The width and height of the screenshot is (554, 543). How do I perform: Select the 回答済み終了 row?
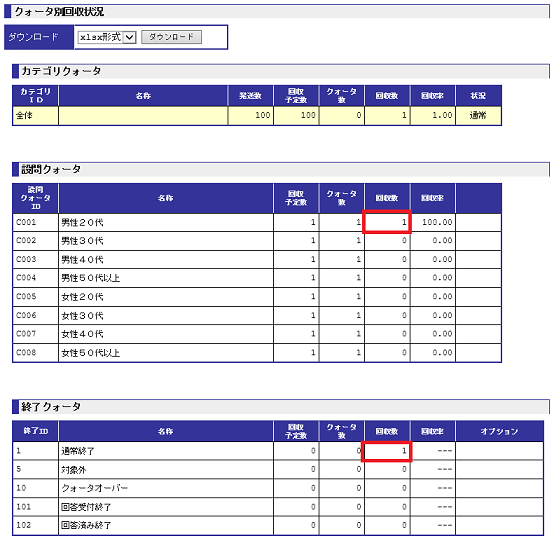pyautogui.click(x=278, y=525)
